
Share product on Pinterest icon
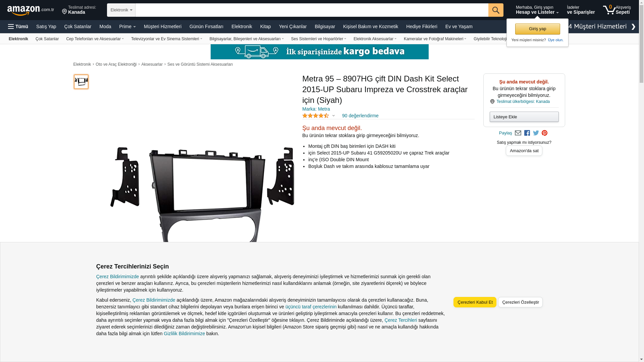pyautogui.click(x=544, y=133)
